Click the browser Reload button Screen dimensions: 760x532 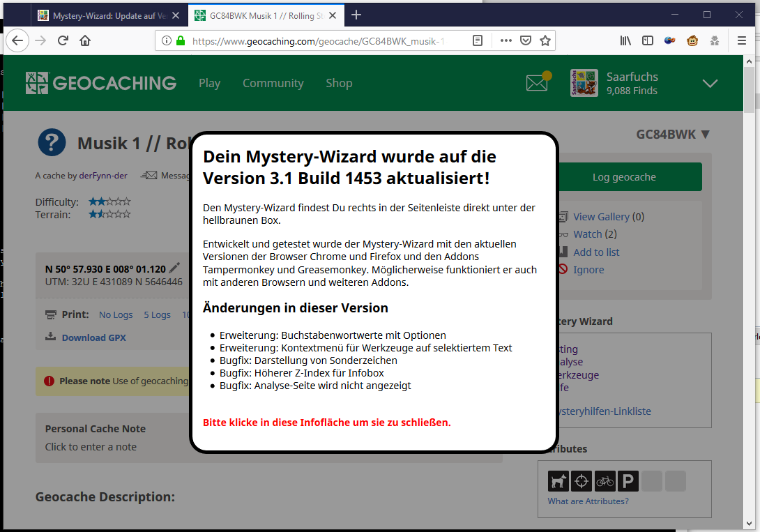63,40
